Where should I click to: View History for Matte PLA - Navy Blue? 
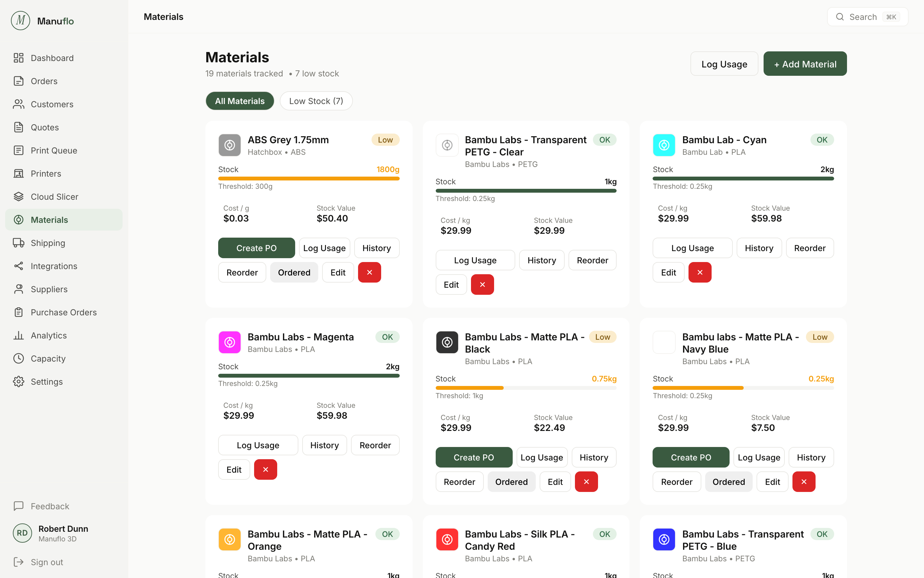(811, 458)
